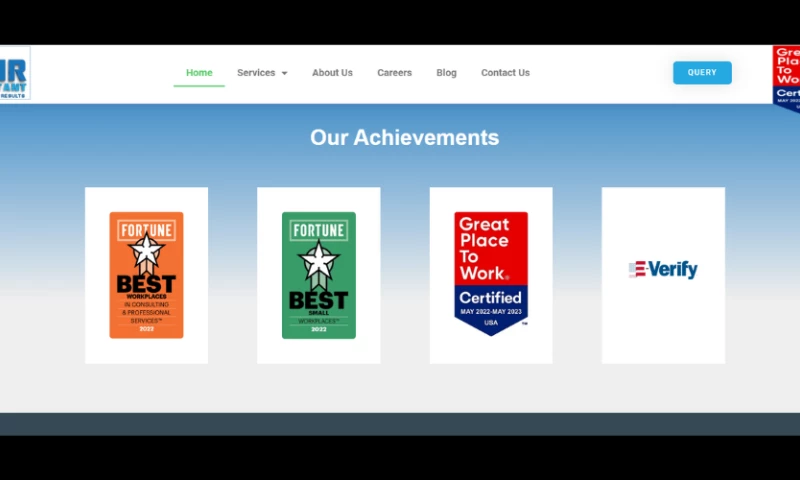This screenshot has width=800, height=480.
Task: Click the US flag icon in the E-Verify logo
Action: click(x=636, y=270)
